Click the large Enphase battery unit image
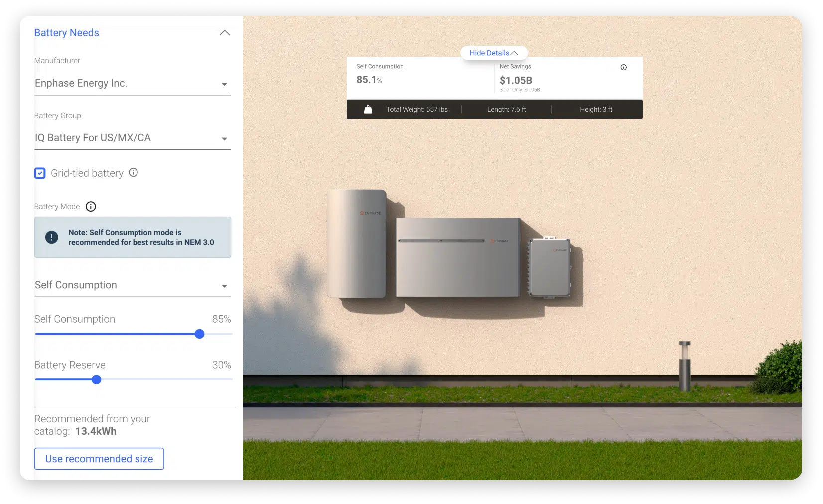Screen dimensions: 823x504 pyautogui.click(x=458, y=257)
